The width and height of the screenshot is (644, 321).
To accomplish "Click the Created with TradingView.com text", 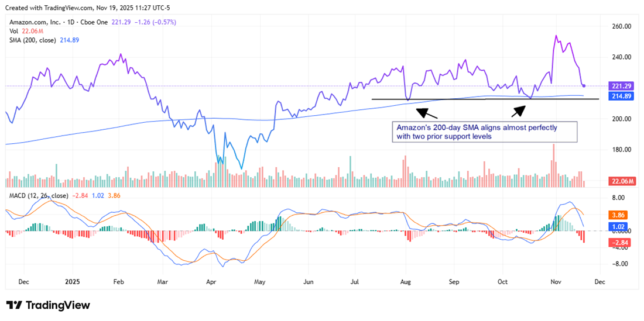I will pyautogui.click(x=46, y=6).
